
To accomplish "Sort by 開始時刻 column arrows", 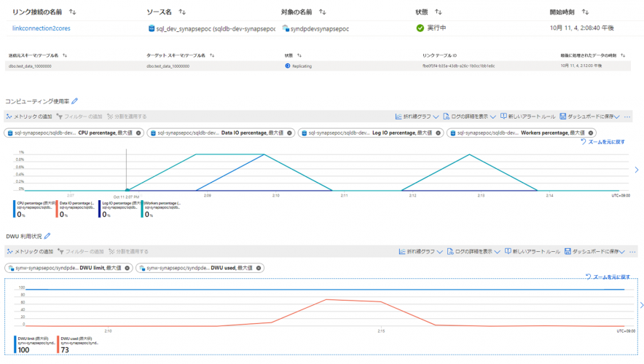I will pos(585,12).
